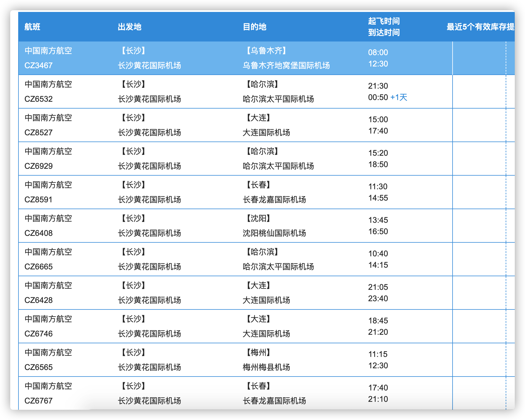The width and height of the screenshot is (525, 420).
Task: Select flight CZ3467 in the highlighted row
Action: pyautogui.click(x=39, y=65)
